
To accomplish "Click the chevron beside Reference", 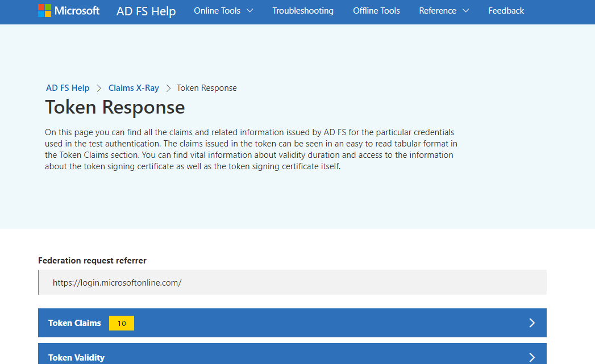I will (465, 11).
